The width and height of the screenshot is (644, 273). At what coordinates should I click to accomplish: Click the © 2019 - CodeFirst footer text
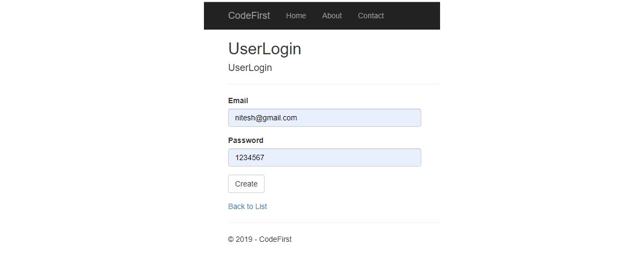coord(260,239)
